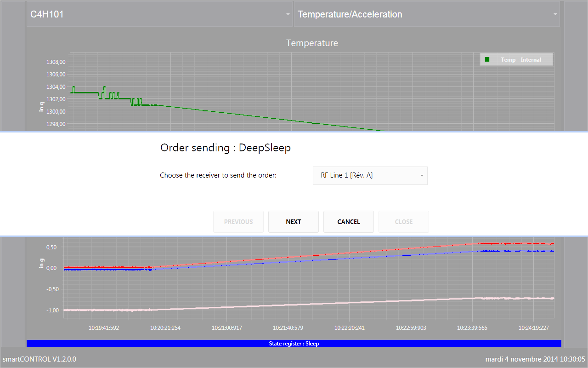Click the 10:24:19:227 time label

point(534,328)
